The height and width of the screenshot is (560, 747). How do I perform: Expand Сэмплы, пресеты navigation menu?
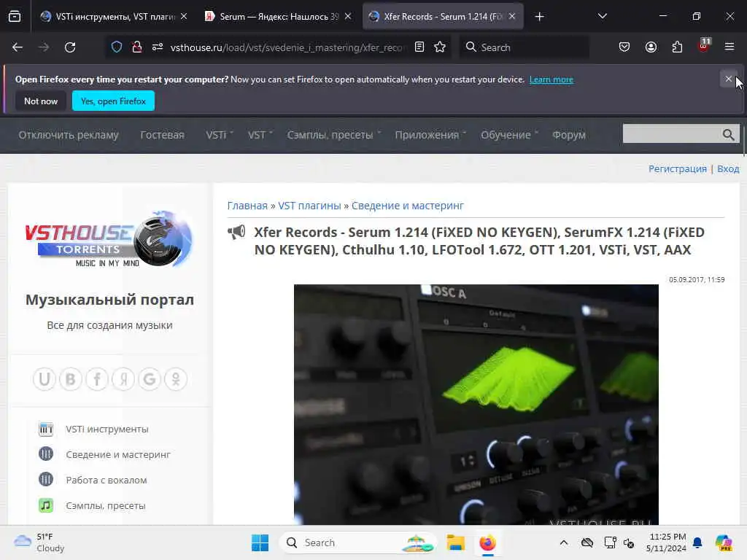tap(334, 135)
